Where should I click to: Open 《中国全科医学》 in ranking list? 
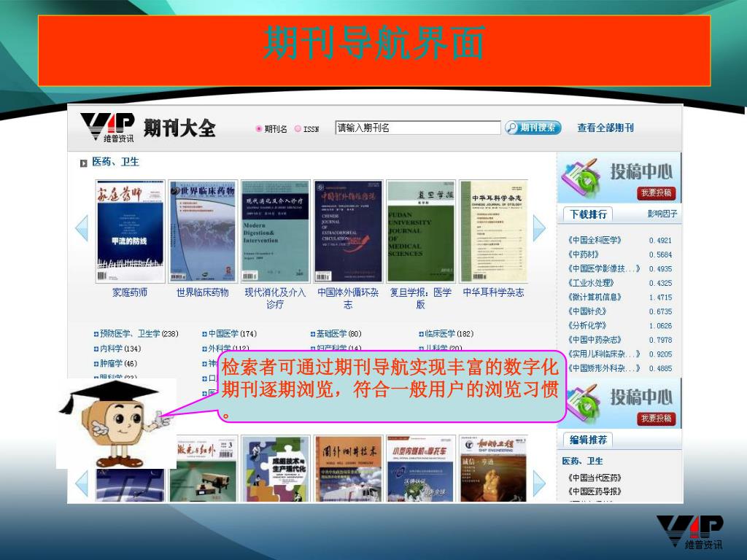click(x=595, y=240)
